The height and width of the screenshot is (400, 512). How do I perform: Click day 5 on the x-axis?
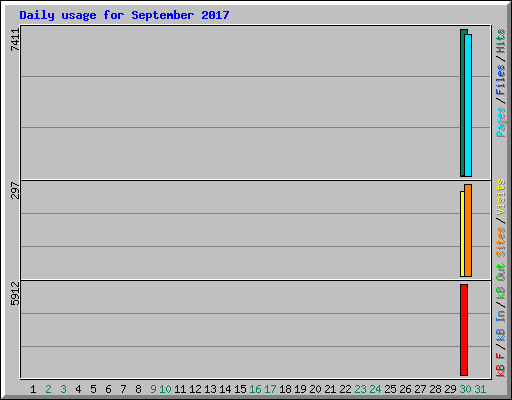93,389
